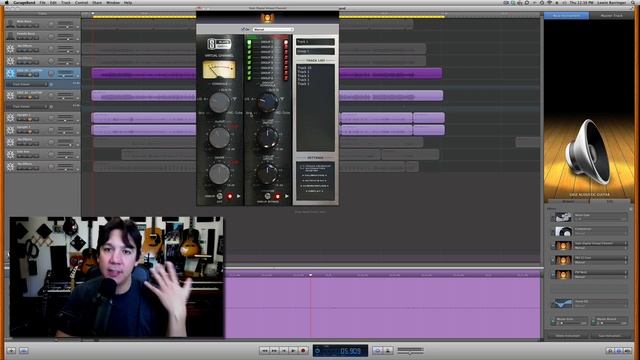Open the second orange plugin icon in effects list

[x=563, y=260]
